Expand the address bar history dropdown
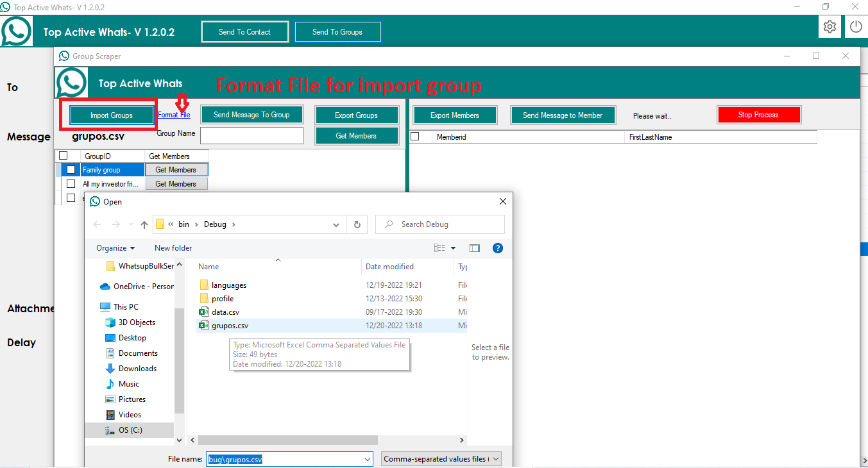The image size is (868, 468). (x=336, y=224)
